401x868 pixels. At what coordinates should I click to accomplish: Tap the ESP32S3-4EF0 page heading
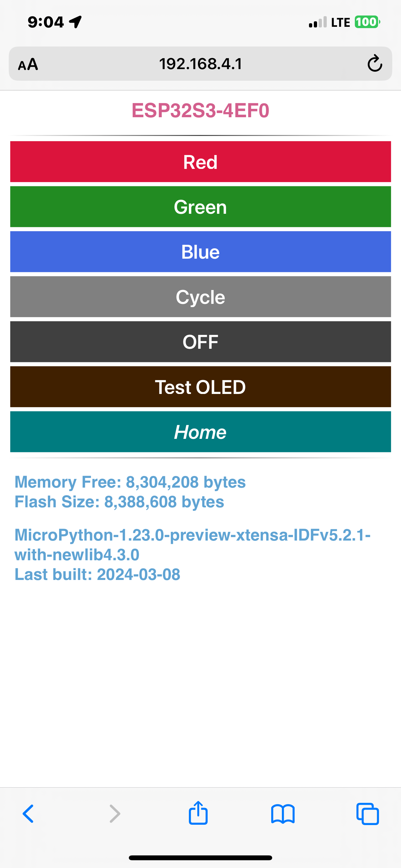tap(200, 110)
